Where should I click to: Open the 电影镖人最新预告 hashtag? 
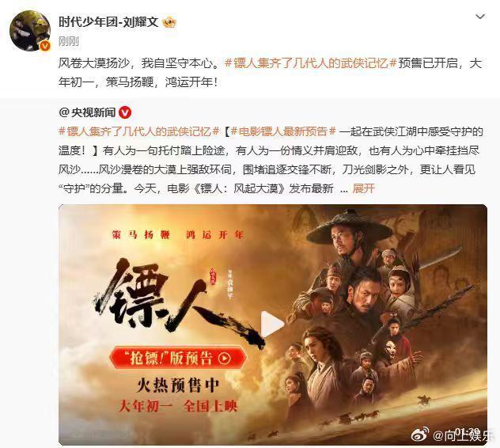283,131
